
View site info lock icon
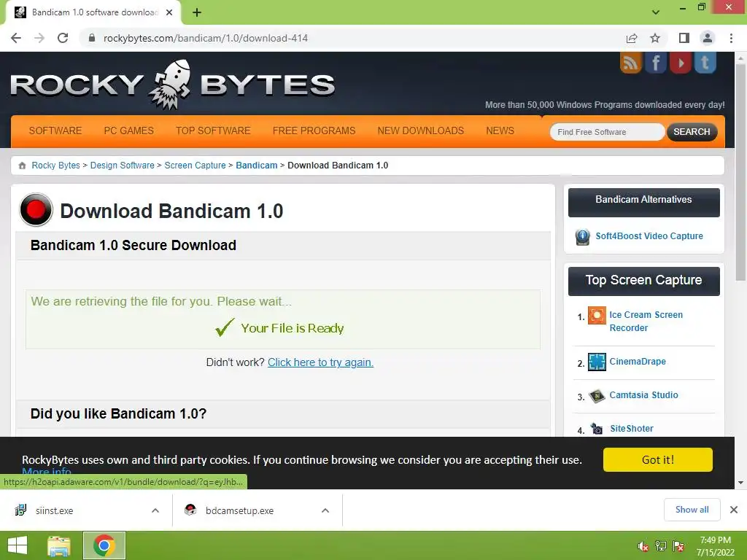(92, 38)
